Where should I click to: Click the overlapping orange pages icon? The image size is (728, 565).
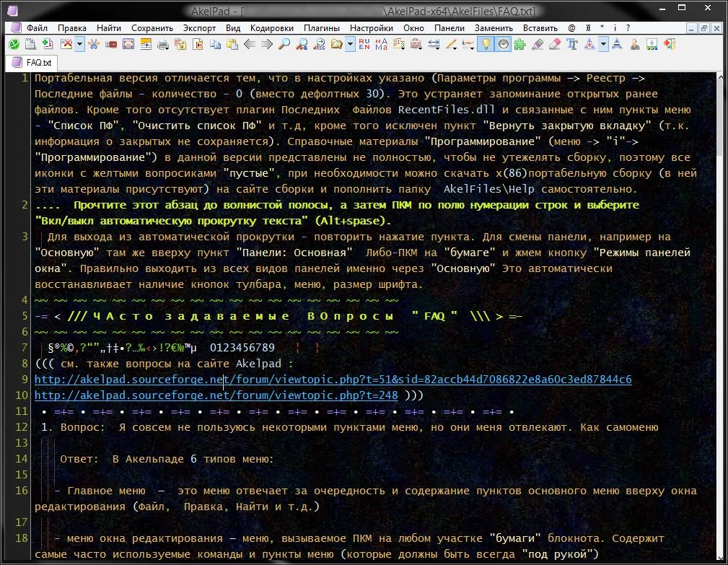click(180, 44)
